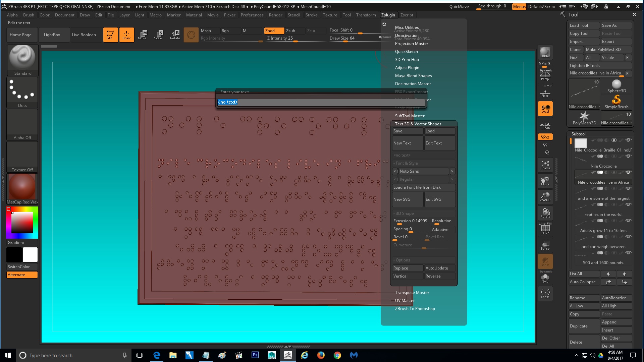Collapse the Text 3D & Vector Shapes section
Image resolution: width=644 pixels, height=362 pixels.
click(x=418, y=124)
